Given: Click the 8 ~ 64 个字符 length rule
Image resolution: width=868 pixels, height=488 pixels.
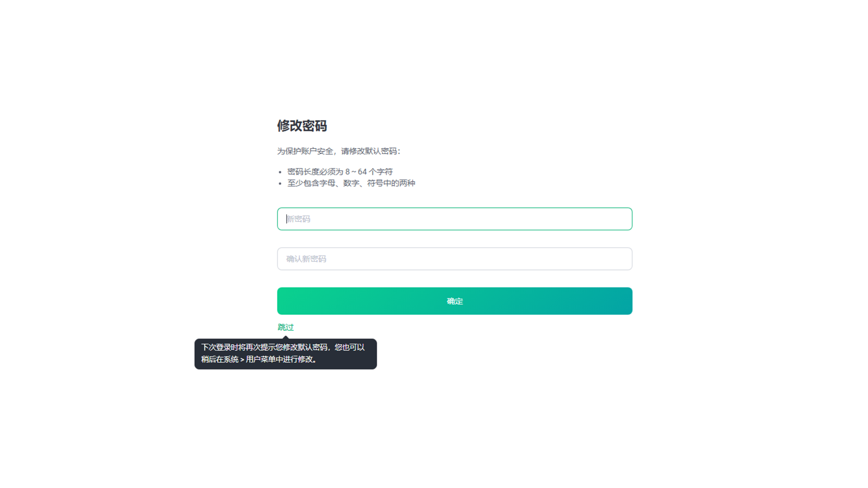Looking at the screenshot, I should point(340,172).
